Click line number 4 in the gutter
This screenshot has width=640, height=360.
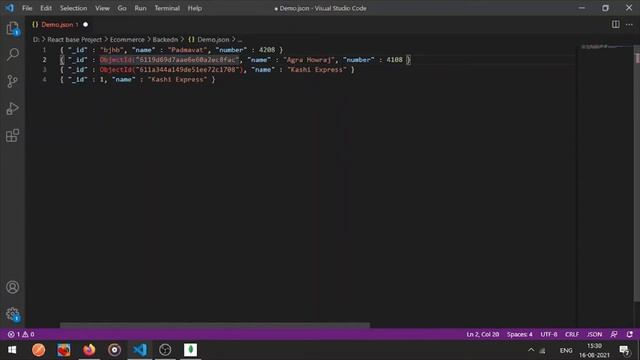click(x=44, y=79)
